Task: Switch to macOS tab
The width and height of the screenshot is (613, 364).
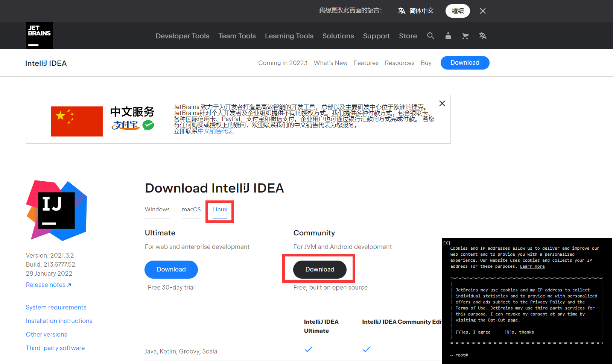Action: pyautogui.click(x=191, y=209)
